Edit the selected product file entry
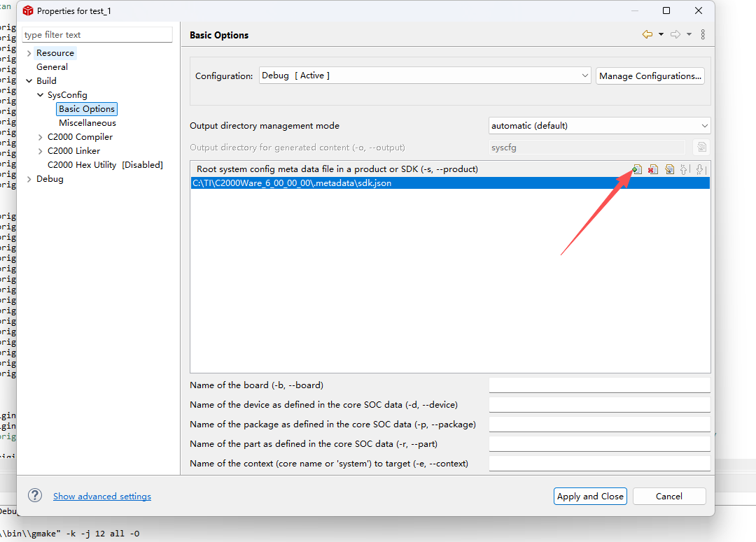The height and width of the screenshot is (542, 756). click(669, 169)
